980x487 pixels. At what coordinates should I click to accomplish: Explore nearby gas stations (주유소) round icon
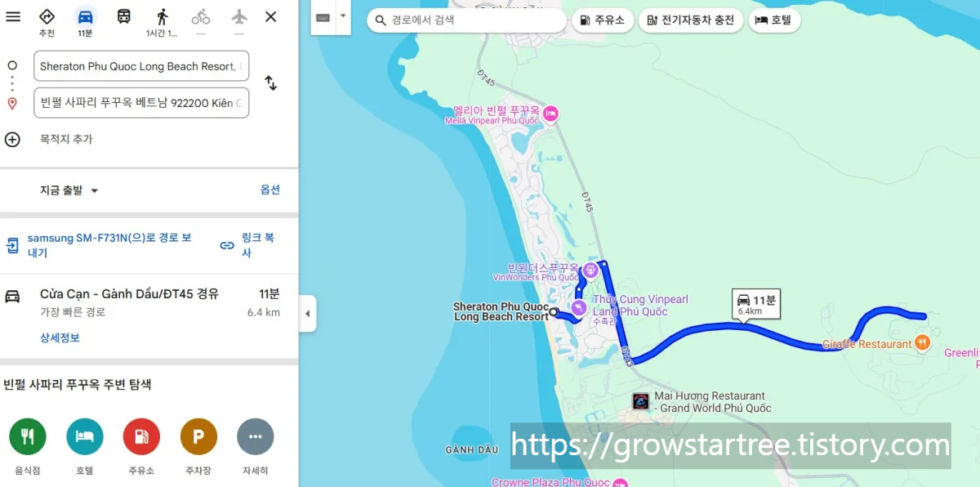pos(141,436)
